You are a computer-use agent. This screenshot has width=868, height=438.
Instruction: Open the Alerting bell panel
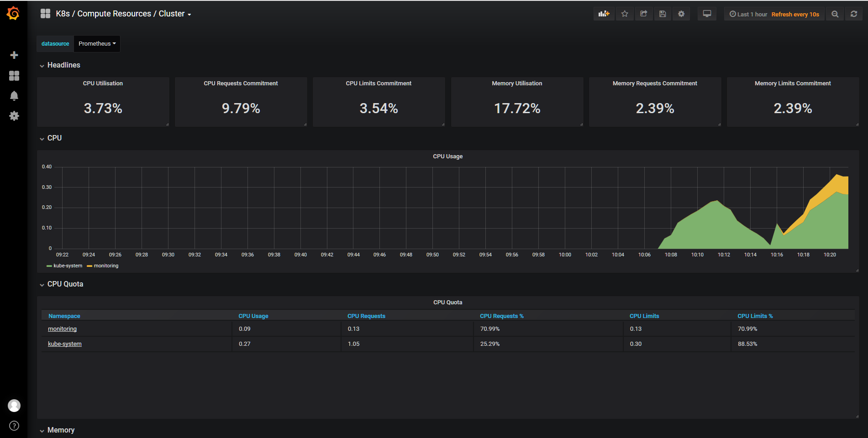[x=14, y=95]
